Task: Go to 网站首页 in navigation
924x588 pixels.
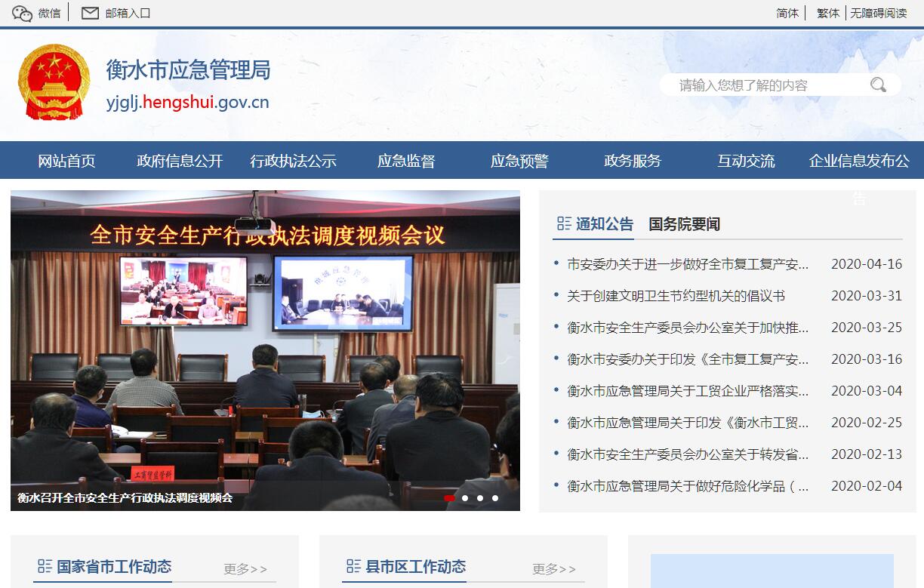Action: click(x=67, y=161)
